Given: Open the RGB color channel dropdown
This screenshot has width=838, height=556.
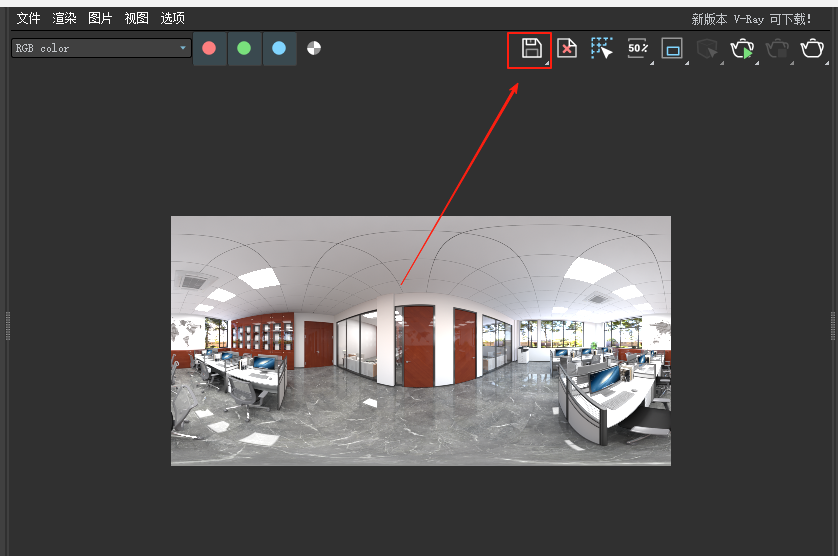Looking at the screenshot, I should tap(100, 48).
